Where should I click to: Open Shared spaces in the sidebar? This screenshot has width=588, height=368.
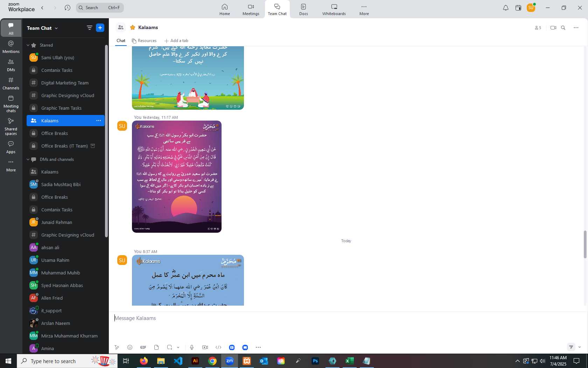[x=11, y=127]
